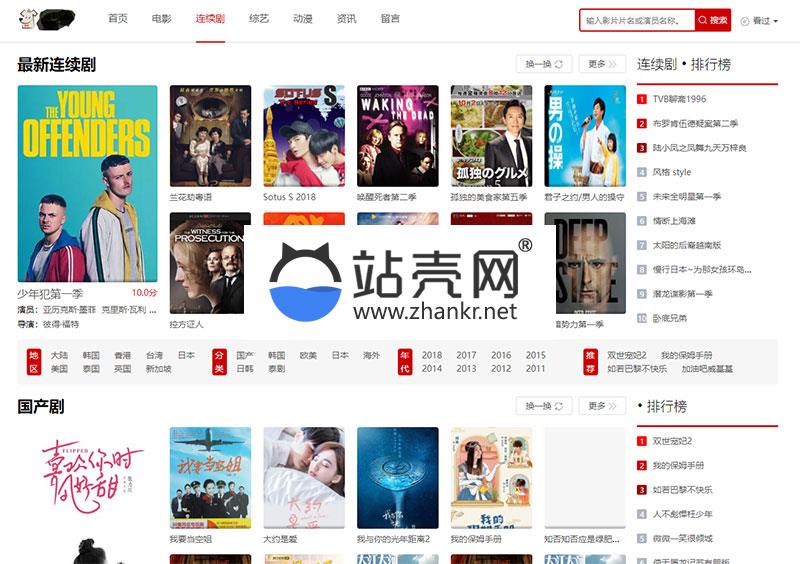Open the Witness for the Prosecution poster
This screenshot has height=564, width=800.
click(209, 263)
